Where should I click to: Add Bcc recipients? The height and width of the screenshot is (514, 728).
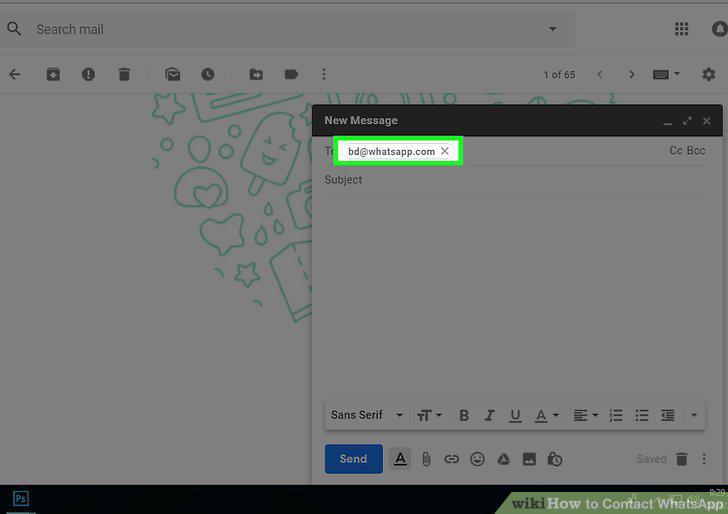tap(696, 150)
